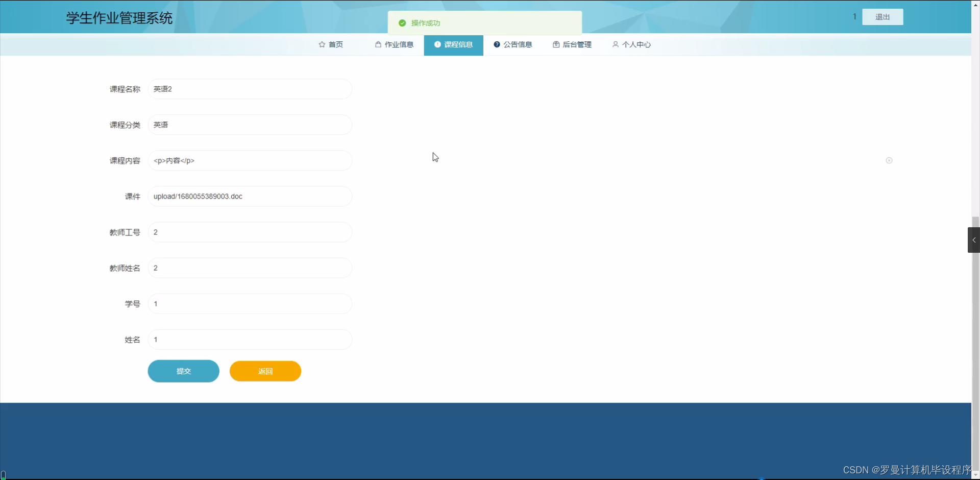Click inside the 课程名称 input field
The width and height of the screenshot is (980, 480).
pyautogui.click(x=250, y=89)
